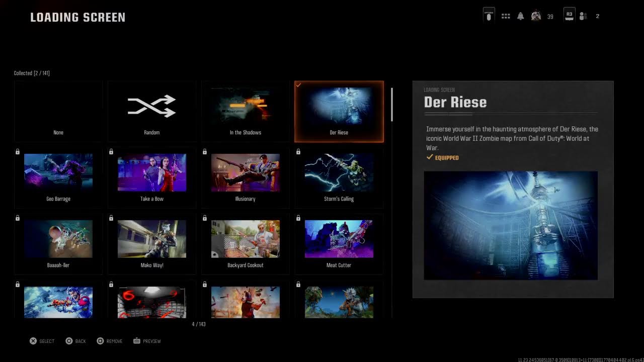This screenshot has height=362, width=644.
Task: Select the red number 6 room thumbnail
Action: 152,302
